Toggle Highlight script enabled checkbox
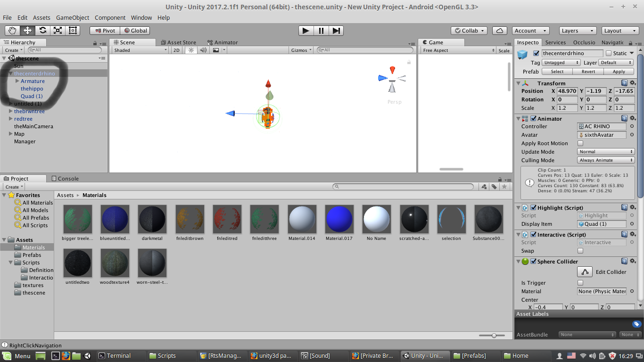644x362 pixels. pyautogui.click(x=534, y=207)
